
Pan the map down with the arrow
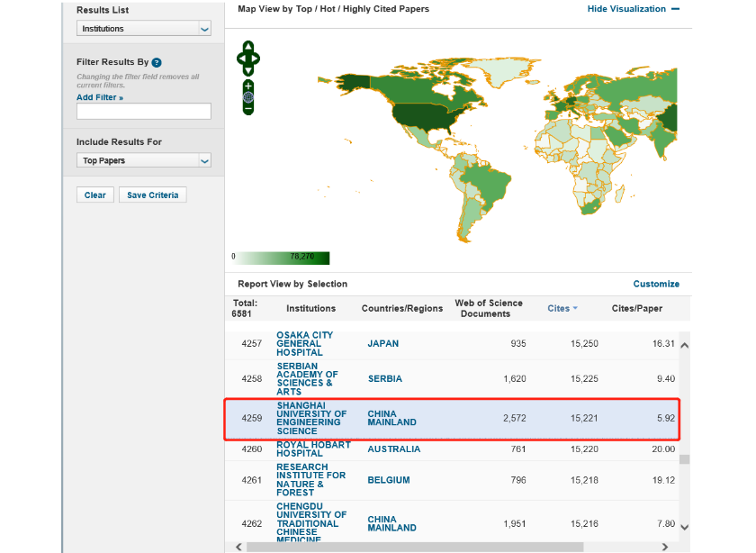click(248, 71)
